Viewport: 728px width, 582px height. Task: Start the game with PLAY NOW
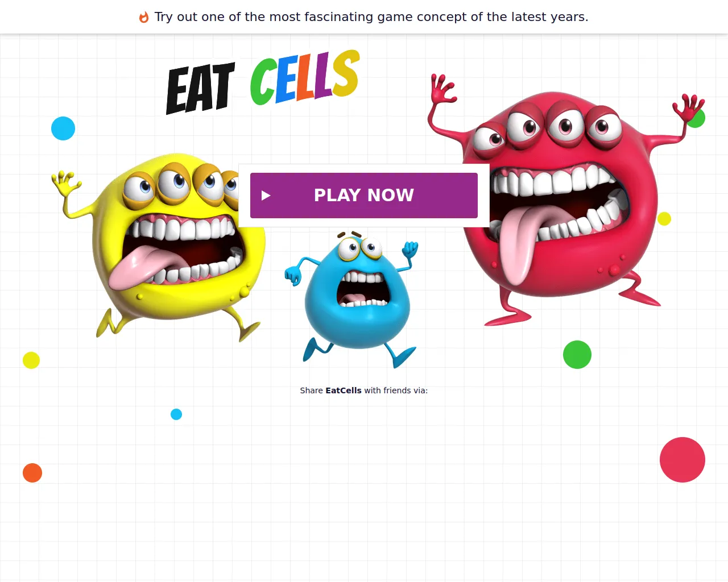click(364, 196)
